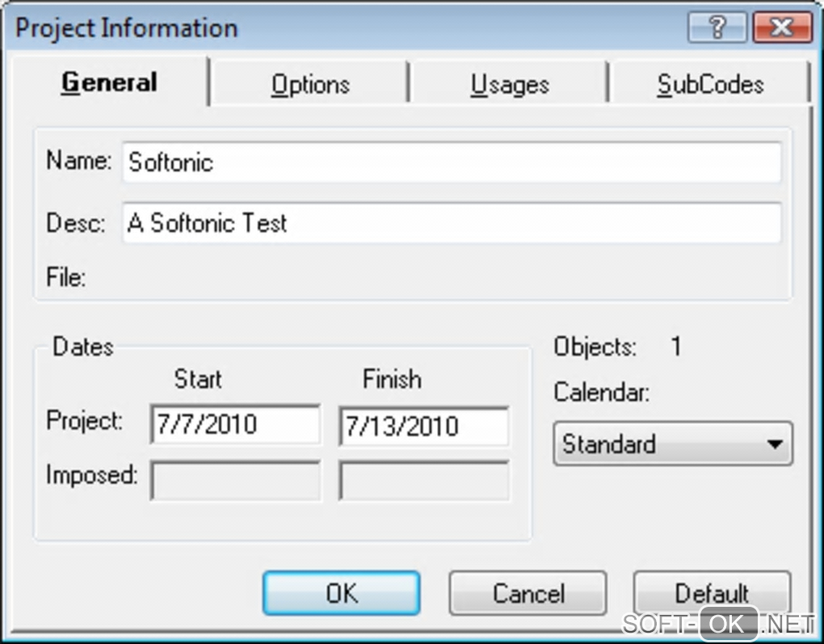
Task: Click the Finish column header
Action: (x=392, y=379)
